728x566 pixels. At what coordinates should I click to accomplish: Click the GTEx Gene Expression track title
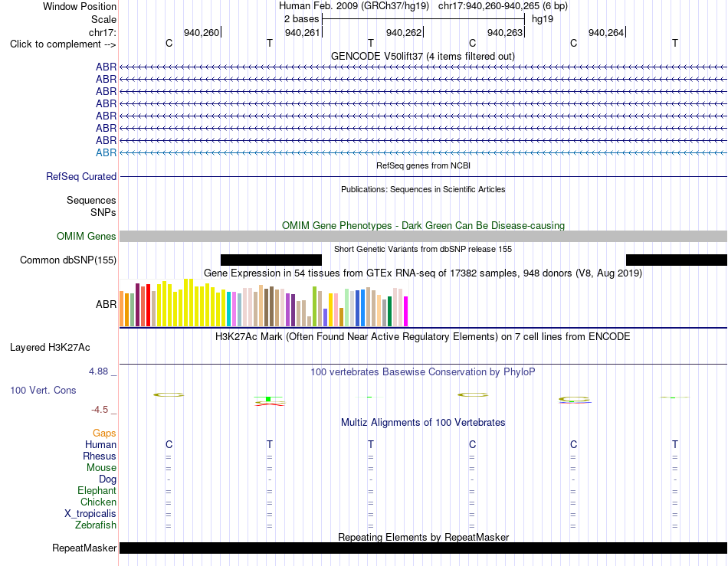[x=423, y=273]
